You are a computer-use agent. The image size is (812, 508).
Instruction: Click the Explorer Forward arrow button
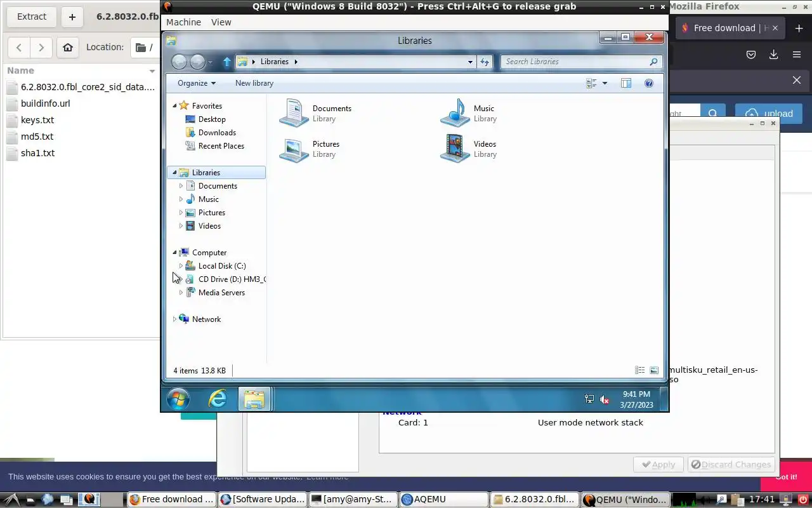(x=197, y=62)
